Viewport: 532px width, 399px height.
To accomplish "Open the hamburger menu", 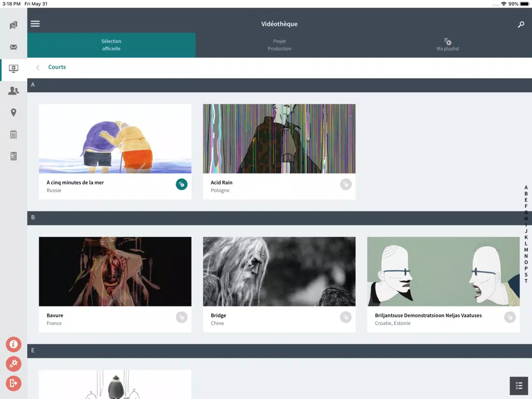I will point(35,24).
